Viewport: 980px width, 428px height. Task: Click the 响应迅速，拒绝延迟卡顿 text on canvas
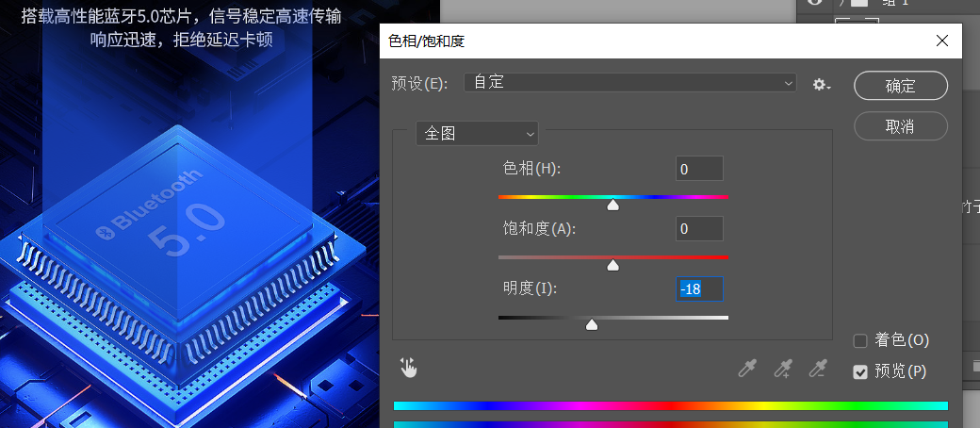[x=181, y=40]
